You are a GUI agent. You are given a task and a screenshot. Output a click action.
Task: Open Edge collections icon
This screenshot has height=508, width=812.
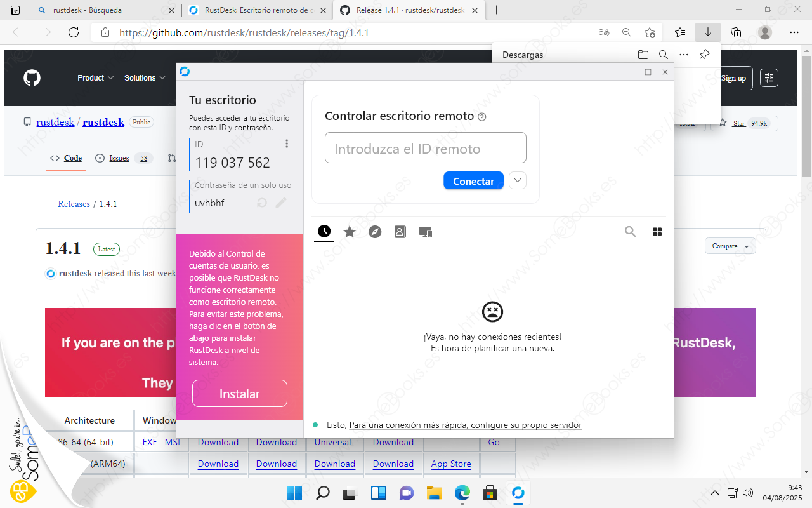pos(736,32)
